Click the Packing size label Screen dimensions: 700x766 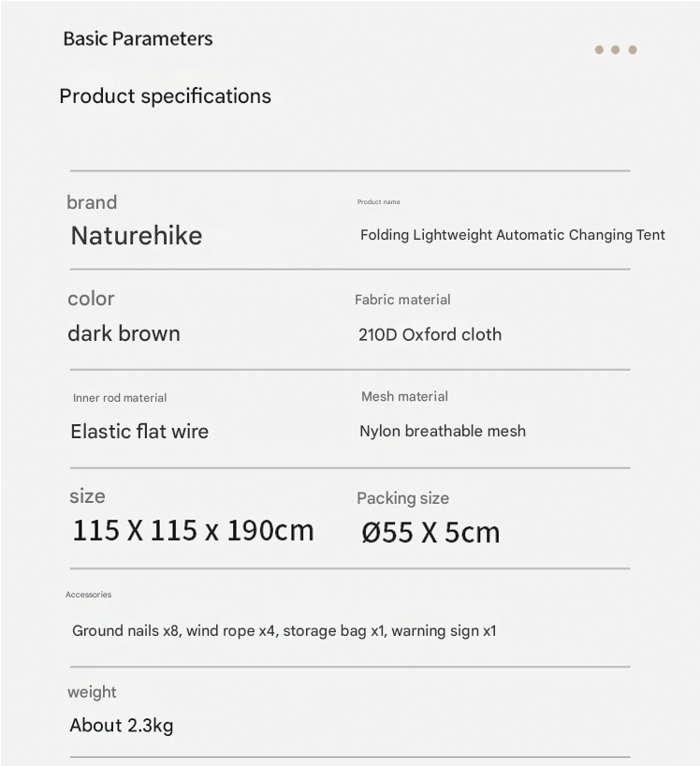click(x=402, y=498)
